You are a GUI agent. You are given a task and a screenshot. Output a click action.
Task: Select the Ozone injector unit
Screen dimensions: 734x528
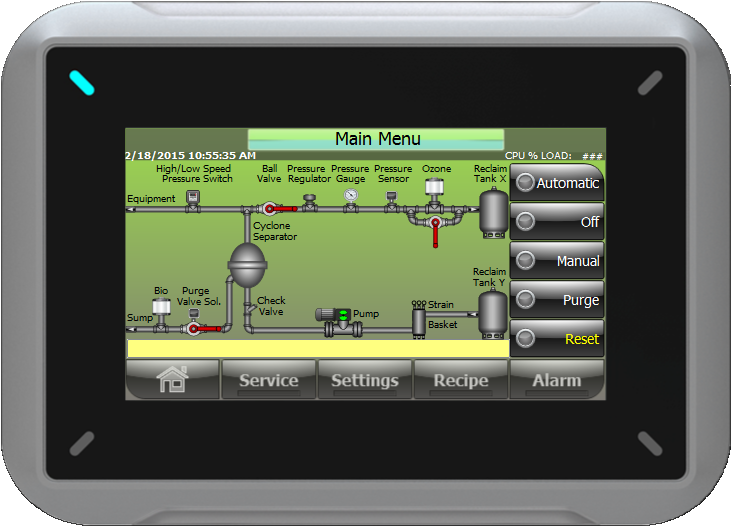(434, 188)
